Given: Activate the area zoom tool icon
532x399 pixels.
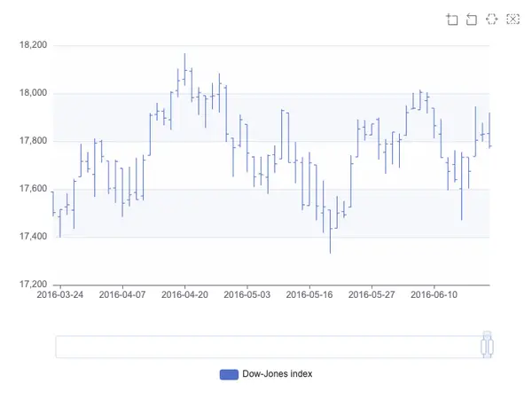Looking at the screenshot, I should (x=451, y=20).
